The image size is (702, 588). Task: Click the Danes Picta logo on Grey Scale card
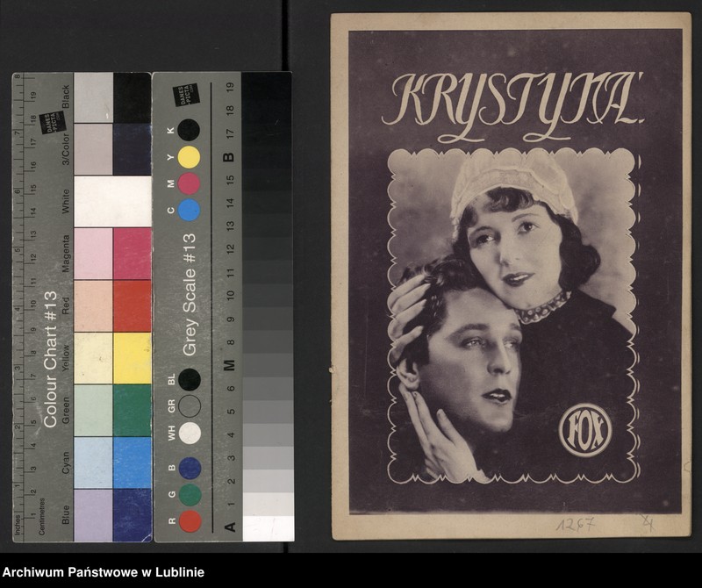pos(186,95)
